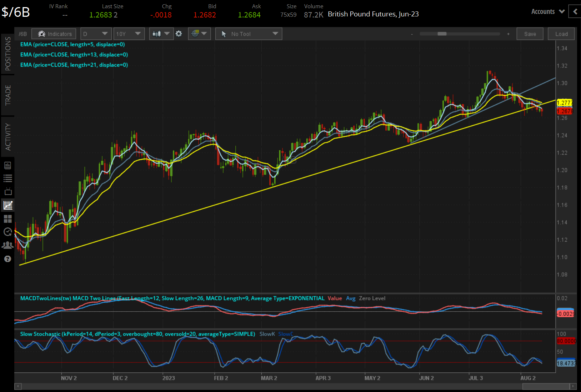
Task: Click the Load button
Action: tap(561, 34)
